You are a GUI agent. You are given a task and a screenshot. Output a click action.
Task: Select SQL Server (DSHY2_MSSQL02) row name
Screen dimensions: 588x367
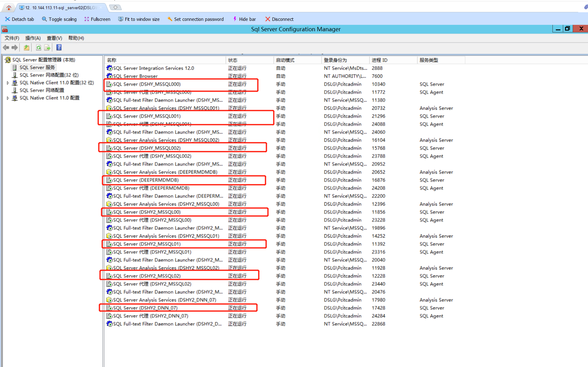point(147,276)
